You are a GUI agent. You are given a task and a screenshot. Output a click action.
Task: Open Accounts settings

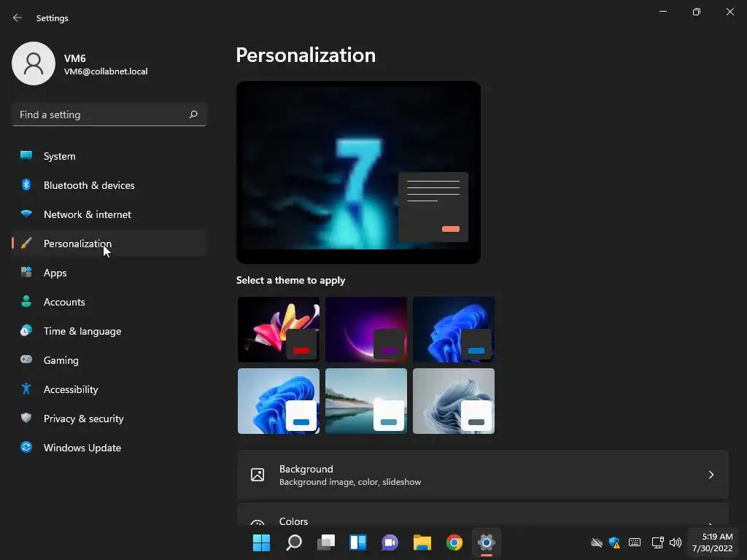click(109, 302)
